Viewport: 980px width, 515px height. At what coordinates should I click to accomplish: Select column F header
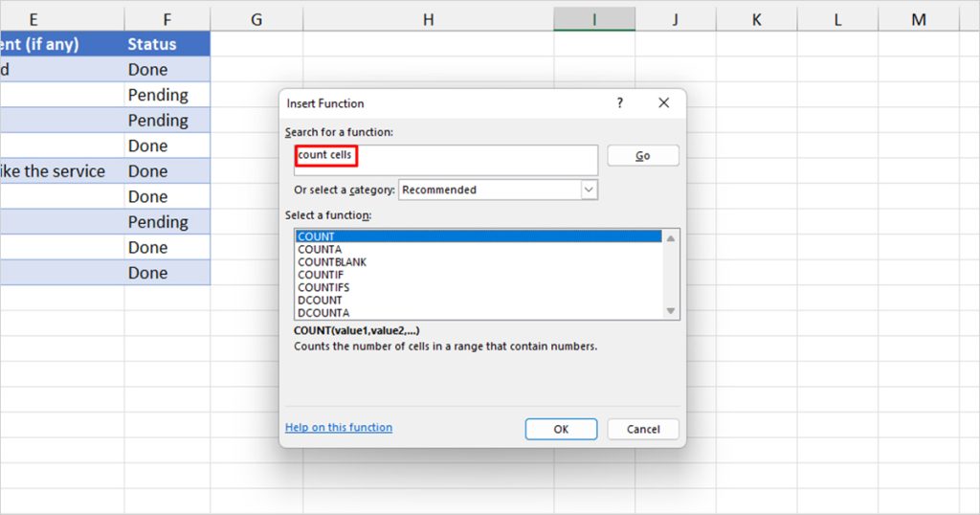pos(167,19)
